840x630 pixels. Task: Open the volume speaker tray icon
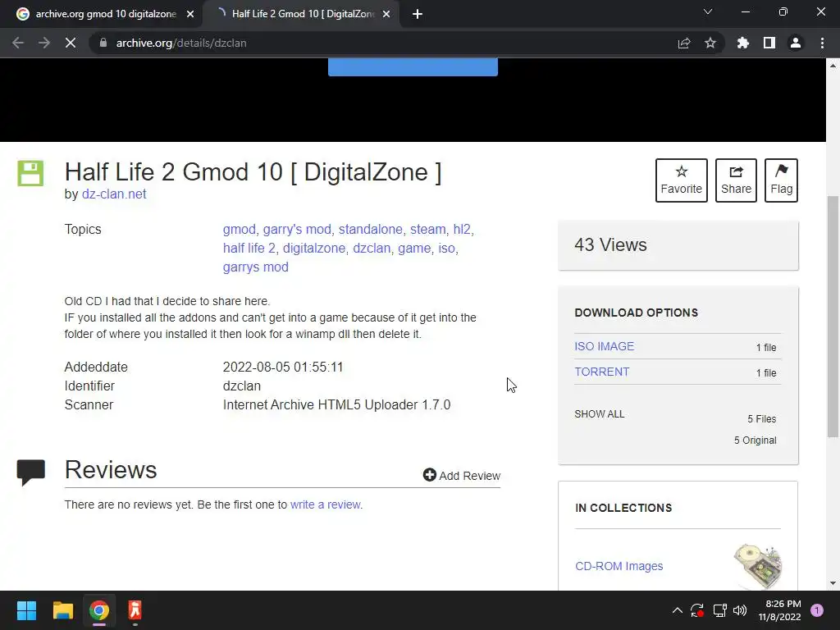click(740, 610)
